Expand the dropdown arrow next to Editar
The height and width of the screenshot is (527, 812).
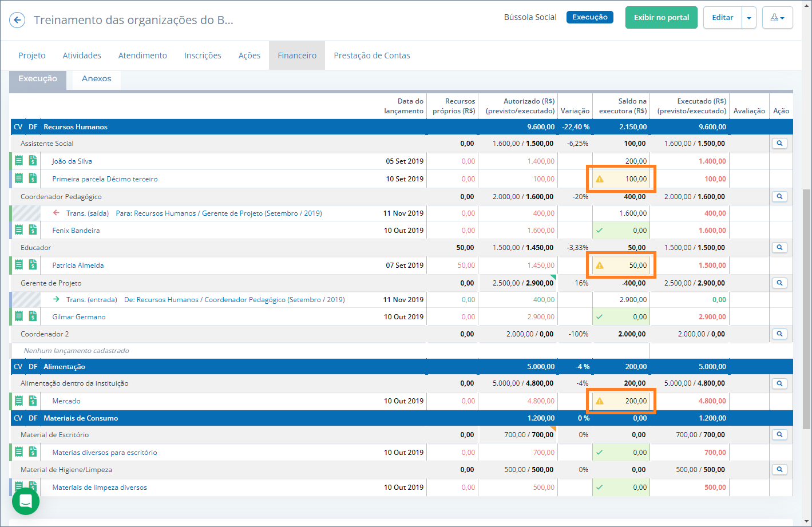[x=749, y=18]
